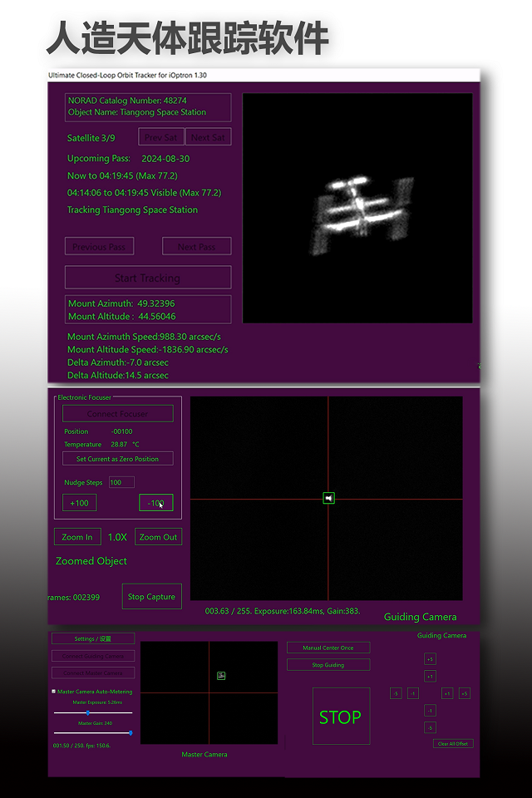Toggle Master Camera Auto-Metering checkbox
Screen dimensions: 532x798
pos(54,692)
